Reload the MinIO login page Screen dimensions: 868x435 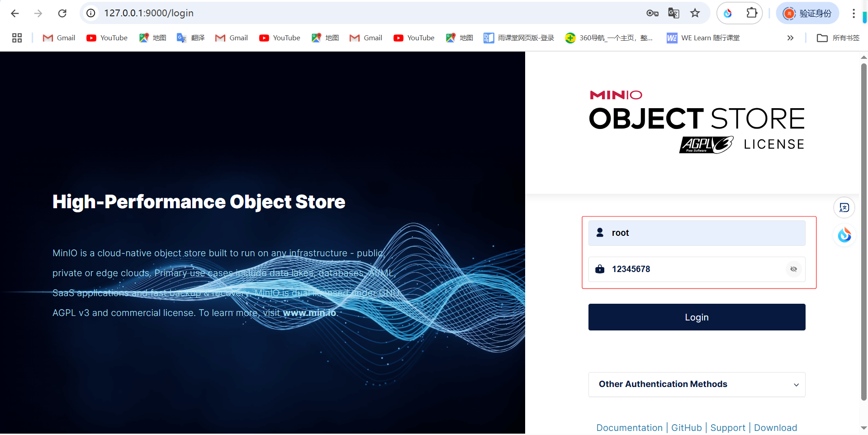tap(62, 13)
